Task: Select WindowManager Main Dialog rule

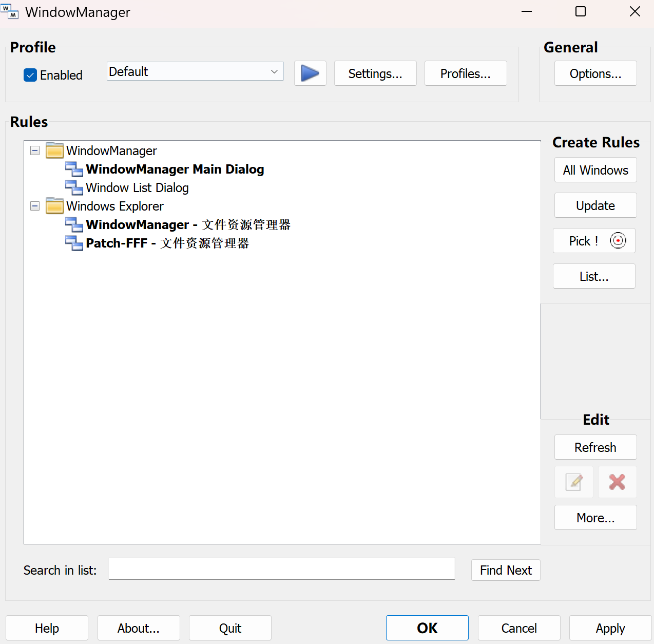Action: point(175,169)
